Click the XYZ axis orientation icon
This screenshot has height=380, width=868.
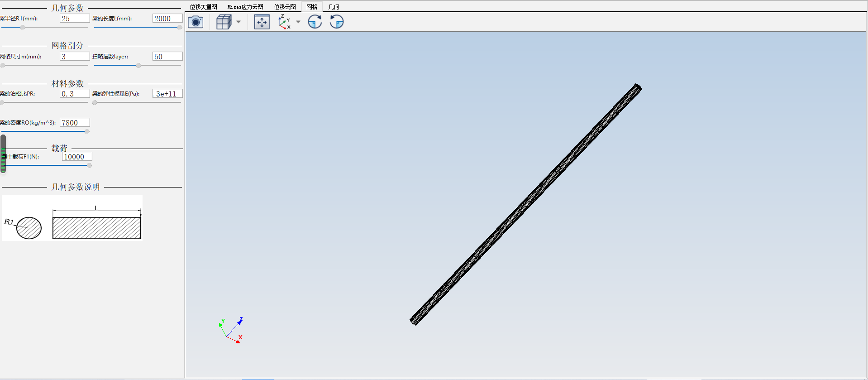(284, 22)
